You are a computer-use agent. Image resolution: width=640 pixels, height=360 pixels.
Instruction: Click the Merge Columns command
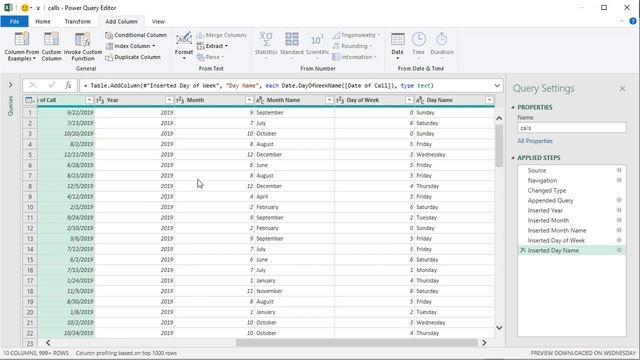coord(222,35)
